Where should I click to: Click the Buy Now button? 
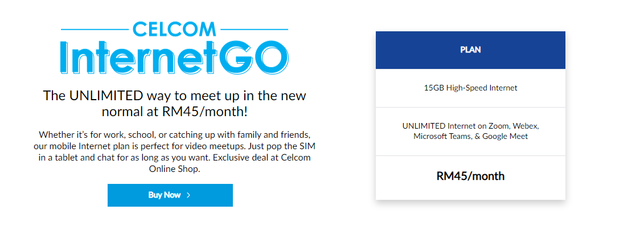[170, 195]
